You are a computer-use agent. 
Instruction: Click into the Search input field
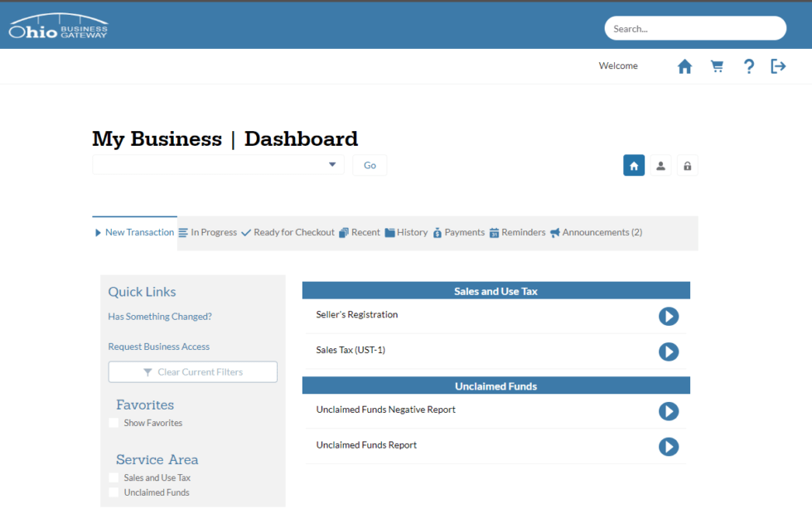coord(694,28)
